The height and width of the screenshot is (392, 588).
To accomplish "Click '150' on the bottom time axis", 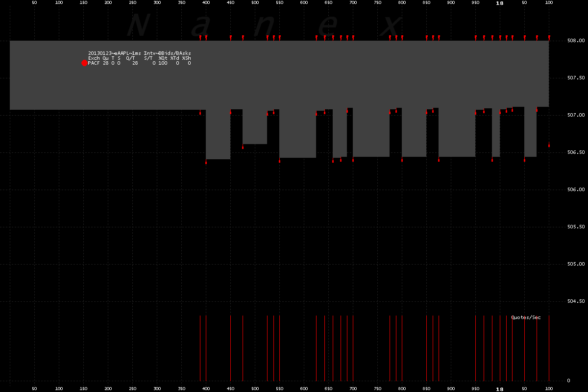I will [83, 389].
